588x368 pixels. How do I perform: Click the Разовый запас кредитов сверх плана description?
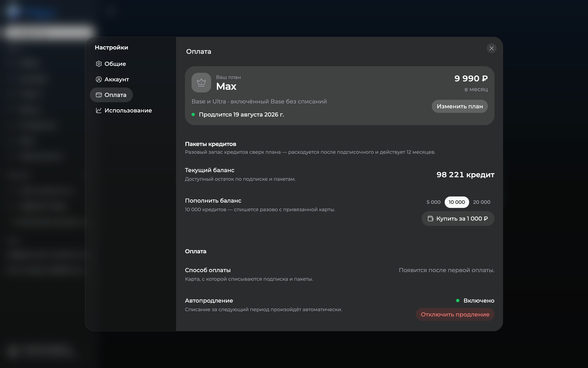tap(310, 152)
